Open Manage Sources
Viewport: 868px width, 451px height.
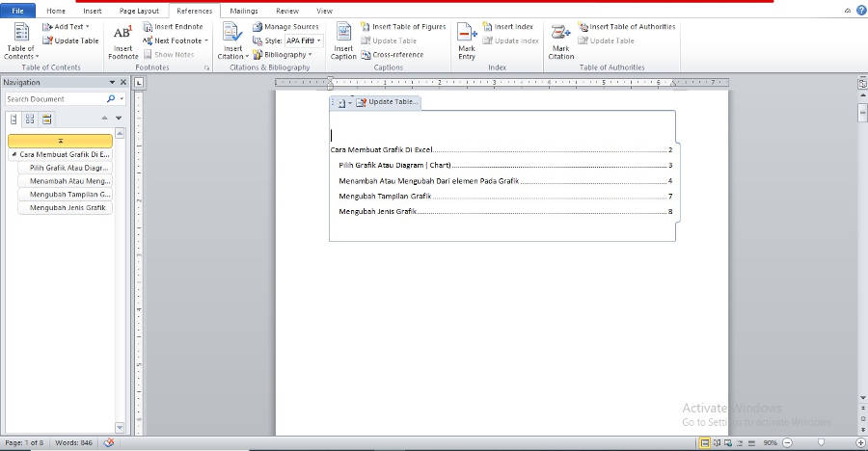click(285, 27)
